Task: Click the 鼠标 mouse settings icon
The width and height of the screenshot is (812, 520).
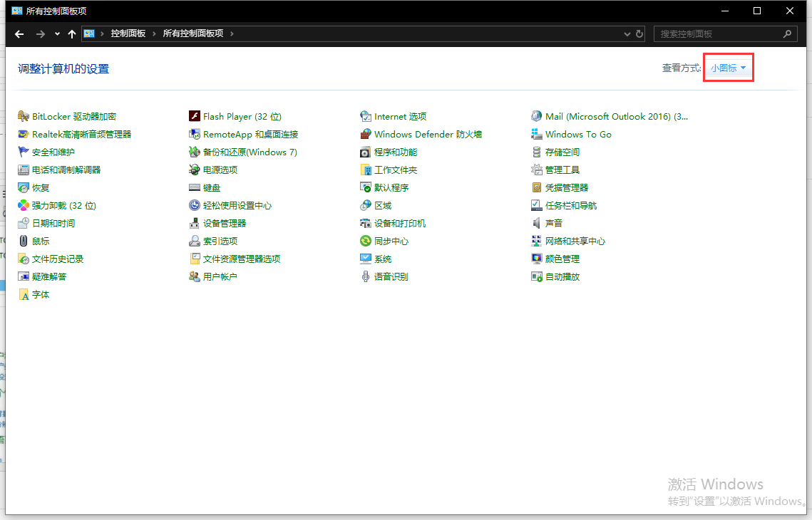Action: 24,241
